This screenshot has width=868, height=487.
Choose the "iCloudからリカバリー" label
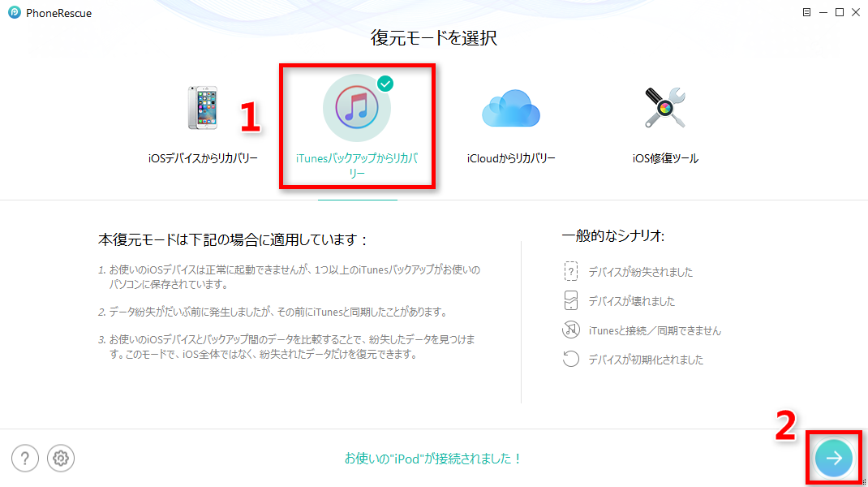[511, 158]
